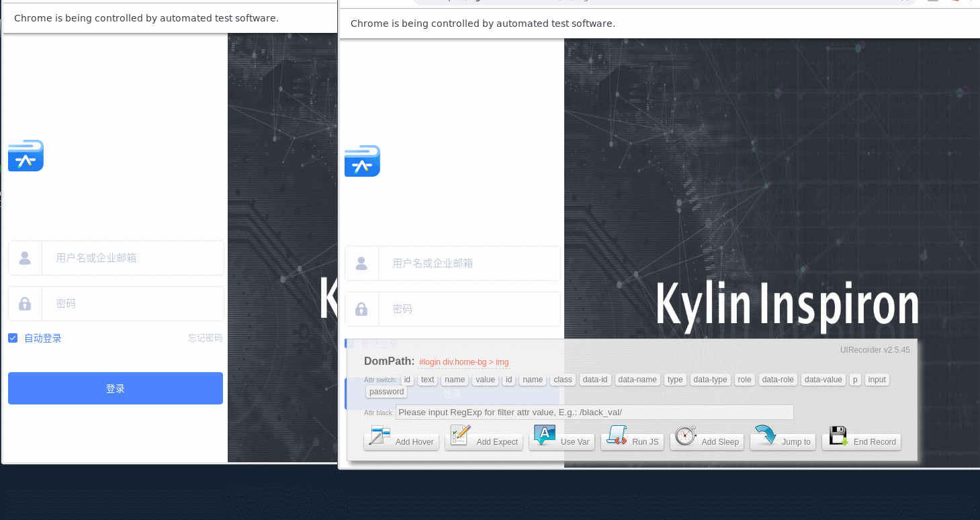980x520 pixels.
Task: Toggle the data-name attr switch
Action: [x=637, y=380]
